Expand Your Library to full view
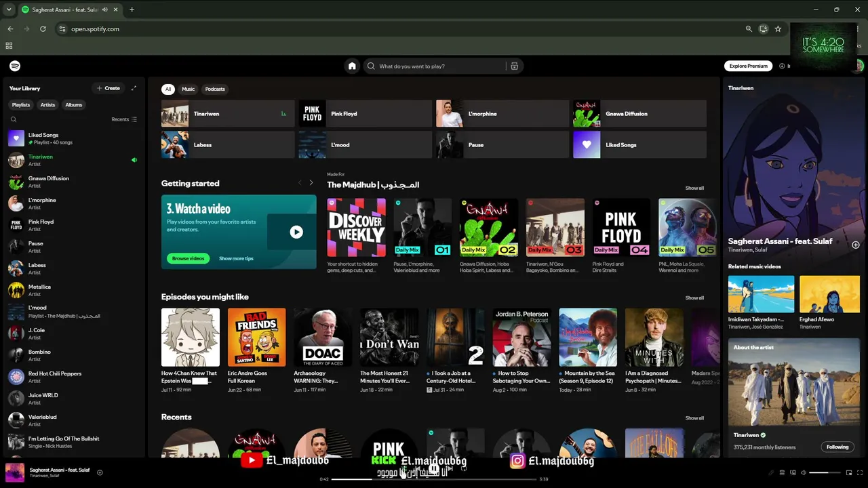Image resolution: width=868 pixels, height=488 pixels. tap(134, 88)
